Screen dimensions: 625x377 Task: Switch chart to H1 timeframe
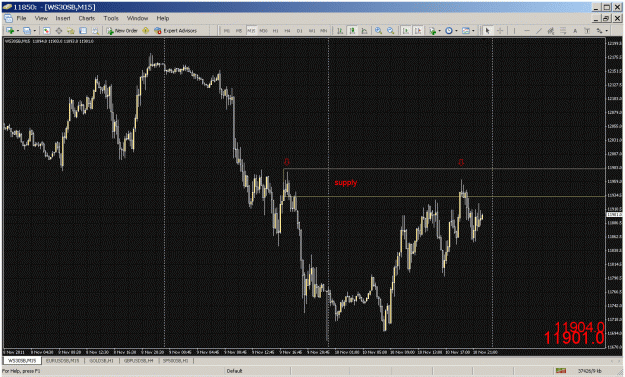tap(275, 31)
